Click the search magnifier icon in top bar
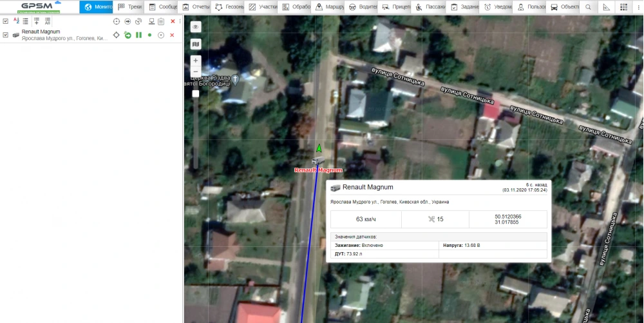This screenshot has height=323, width=644. (x=588, y=7)
